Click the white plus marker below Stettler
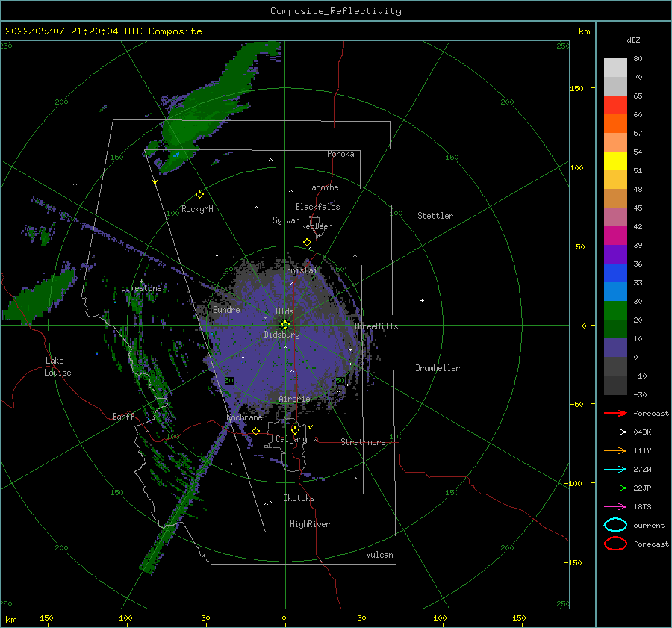The width and height of the screenshot is (672, 628). 422,300
